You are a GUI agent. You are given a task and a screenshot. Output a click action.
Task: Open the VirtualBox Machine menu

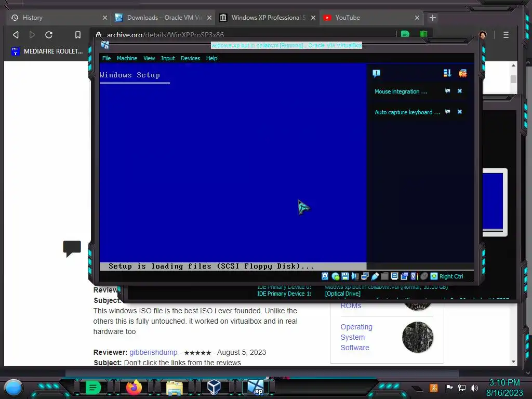click(x=127, y=58)
